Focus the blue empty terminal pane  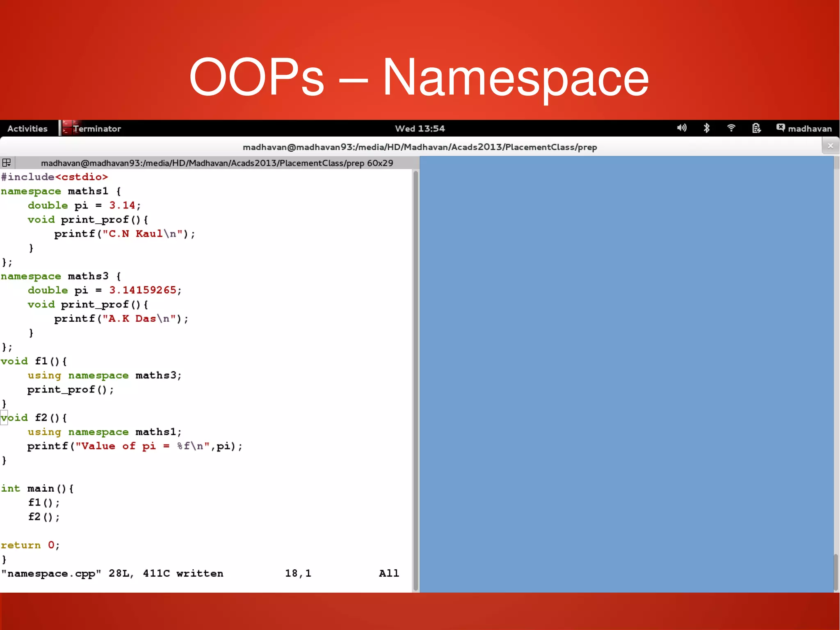pos(626,373)
